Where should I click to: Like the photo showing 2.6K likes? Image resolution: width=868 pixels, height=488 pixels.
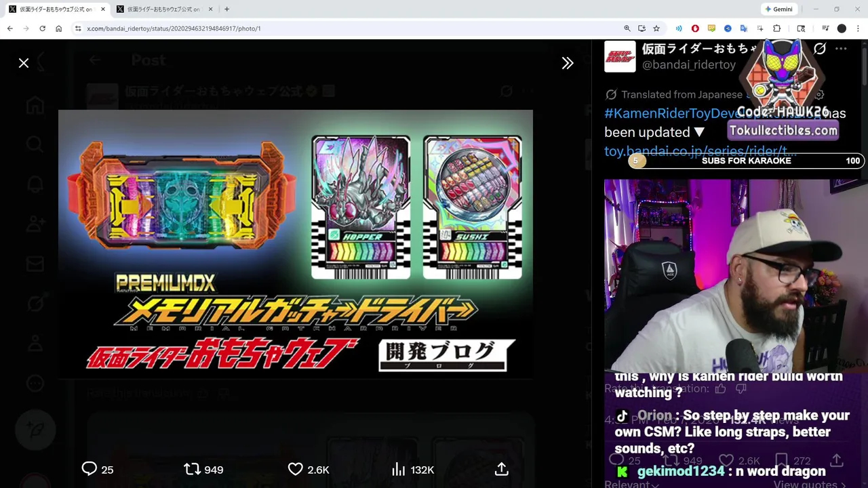309,469
